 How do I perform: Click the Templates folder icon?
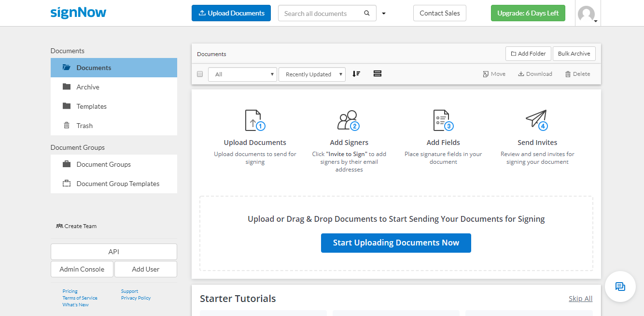[67, 106]
